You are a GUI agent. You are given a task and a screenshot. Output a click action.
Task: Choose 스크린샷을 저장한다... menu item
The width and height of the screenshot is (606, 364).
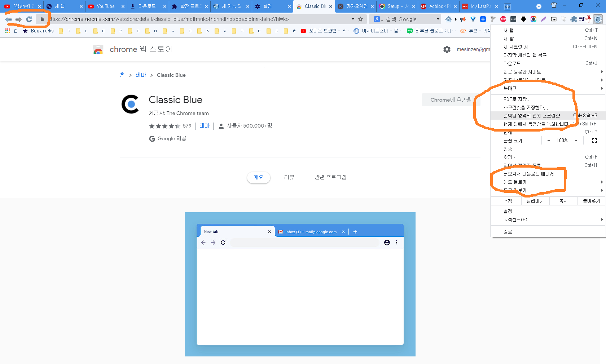548,107
